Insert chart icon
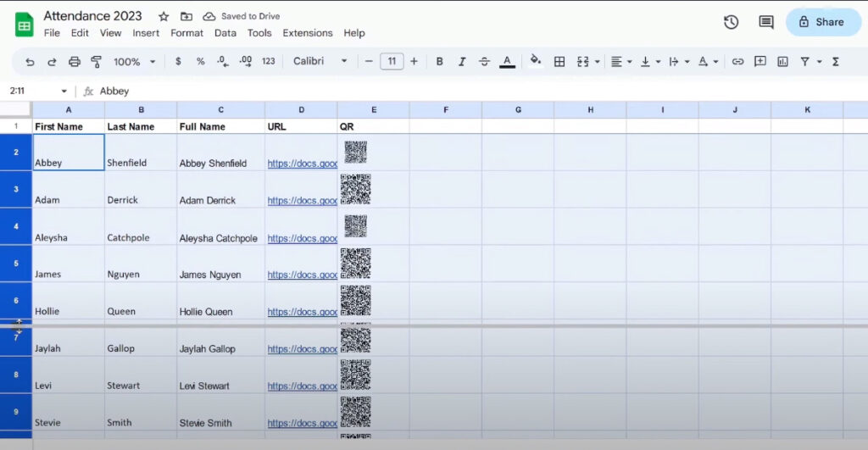The width and height of the screenshot is (868, 450). (782, 61)
